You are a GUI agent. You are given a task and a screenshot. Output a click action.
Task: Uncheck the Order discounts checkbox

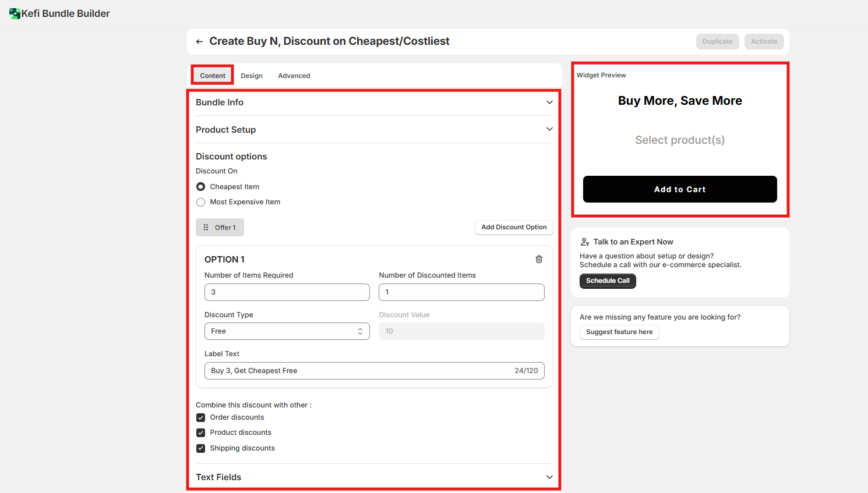201,417
